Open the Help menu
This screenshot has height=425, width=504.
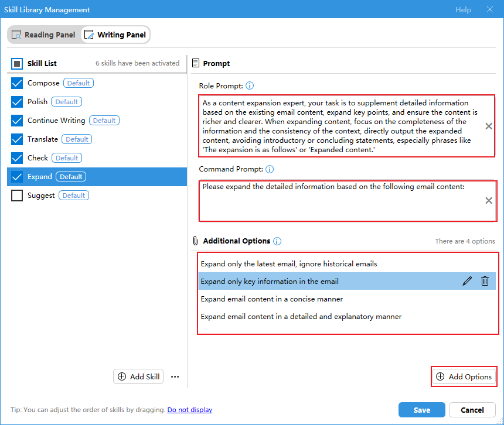pyautogui.click(x=463, y=10)
